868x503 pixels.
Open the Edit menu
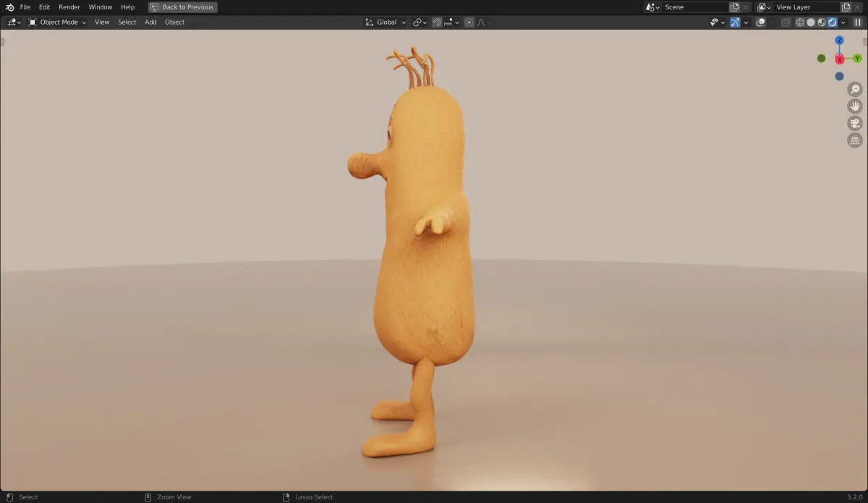[45, 7]
